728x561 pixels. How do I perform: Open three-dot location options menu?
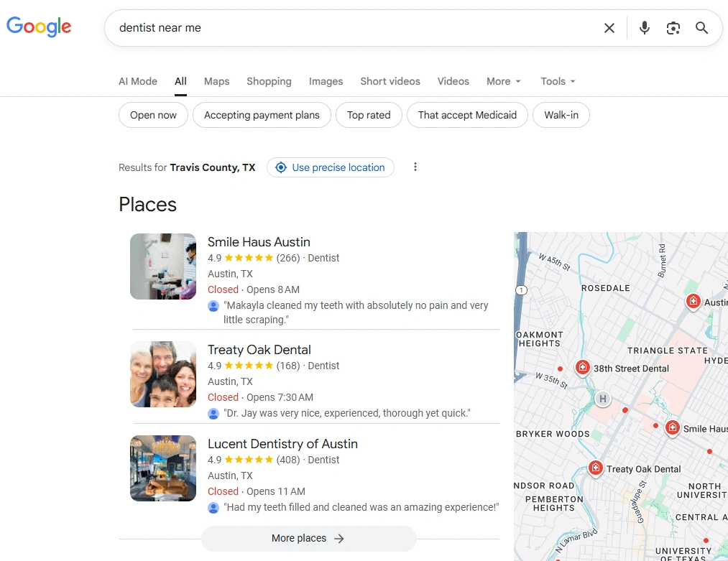(415, 167)
